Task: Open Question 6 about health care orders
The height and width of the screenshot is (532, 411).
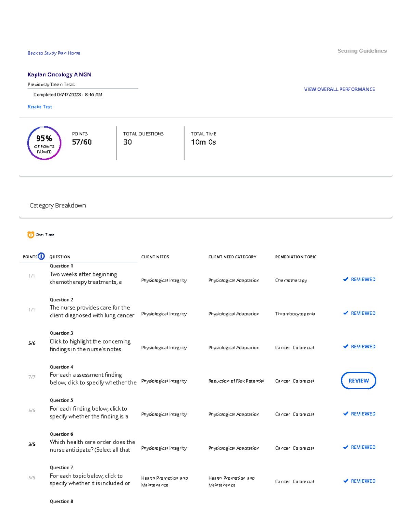Action: [92, 446]
